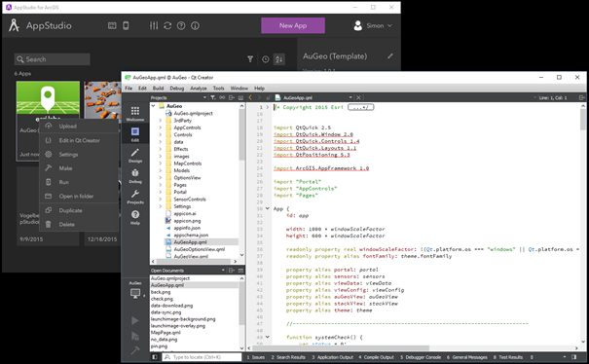The height and width of the screenshot is (364, 589).
Task: Go back using the yellow arrow in editor toolbar
Action: 250,97
